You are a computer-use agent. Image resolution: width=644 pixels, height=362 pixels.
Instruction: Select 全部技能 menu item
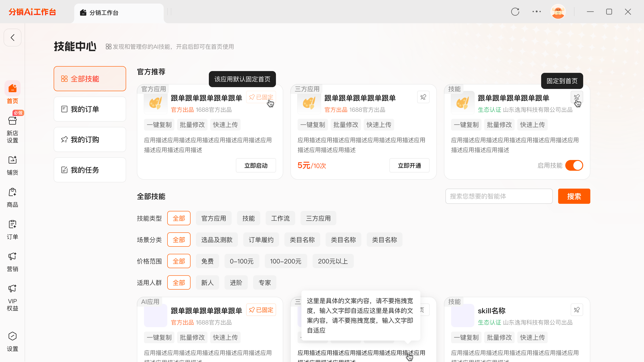(x=90, y=79)
